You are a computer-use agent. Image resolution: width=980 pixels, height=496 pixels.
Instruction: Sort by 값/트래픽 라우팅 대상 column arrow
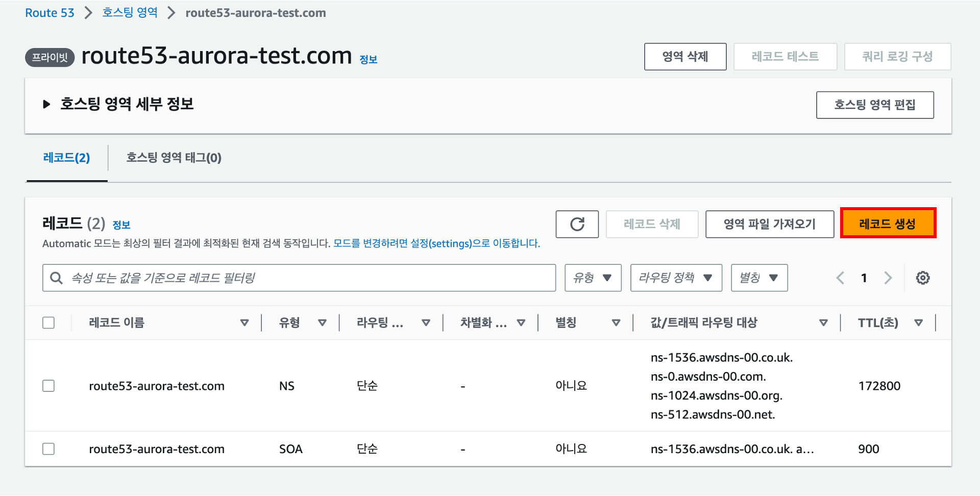click(823, 323)
